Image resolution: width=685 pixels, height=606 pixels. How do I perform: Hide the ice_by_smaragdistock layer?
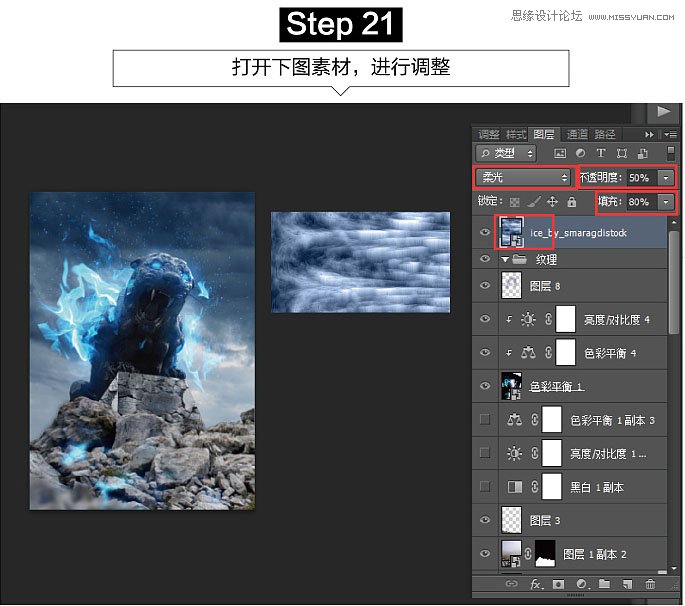click(485, 232)
